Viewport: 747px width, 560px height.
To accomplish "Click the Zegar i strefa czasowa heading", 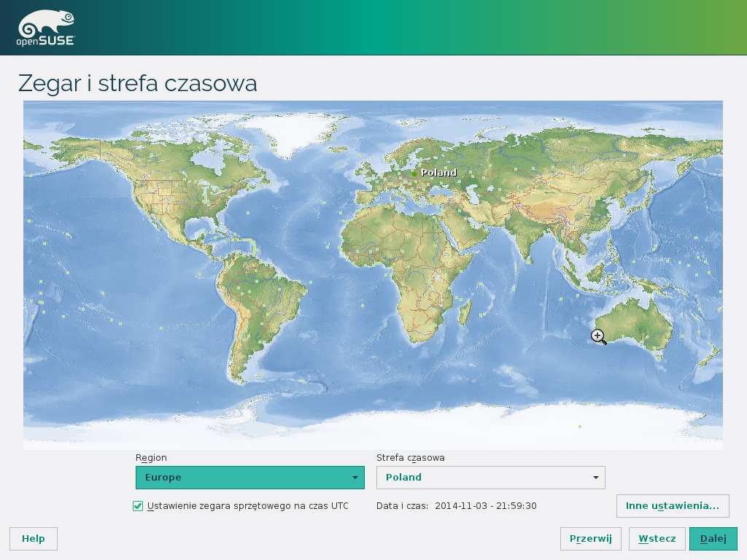I will 138,83.
